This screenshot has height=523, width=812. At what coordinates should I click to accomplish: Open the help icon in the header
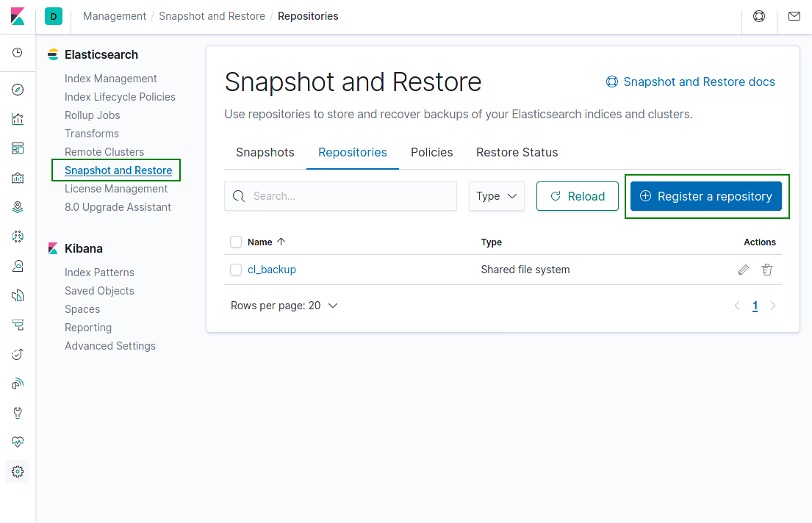click(x=759, y=15)
